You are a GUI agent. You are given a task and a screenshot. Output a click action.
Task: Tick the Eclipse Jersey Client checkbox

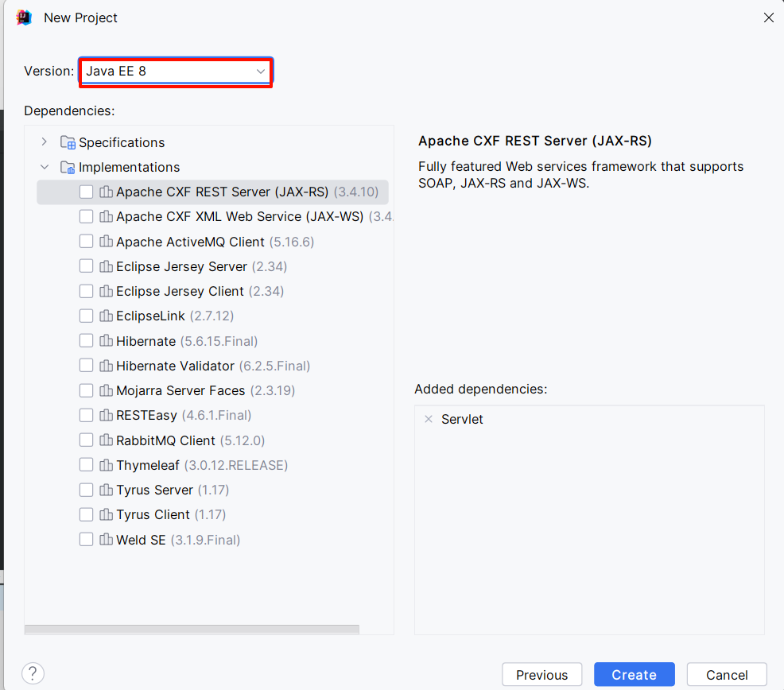[86, 291]
